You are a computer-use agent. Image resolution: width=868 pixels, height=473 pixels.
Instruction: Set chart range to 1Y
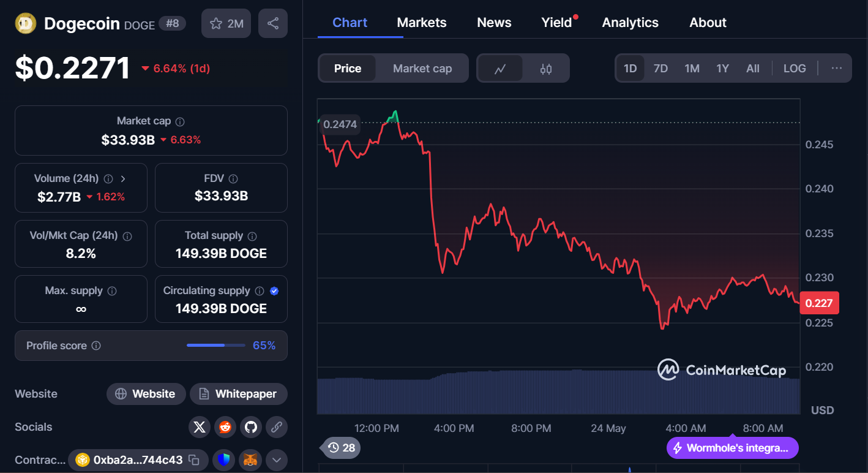coord(723,68)
